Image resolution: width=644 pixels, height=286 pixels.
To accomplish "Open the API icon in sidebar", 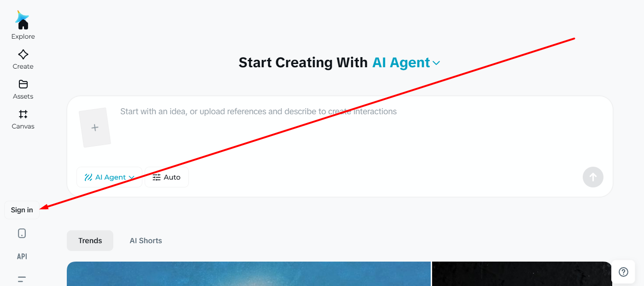I will pos(22,257).
